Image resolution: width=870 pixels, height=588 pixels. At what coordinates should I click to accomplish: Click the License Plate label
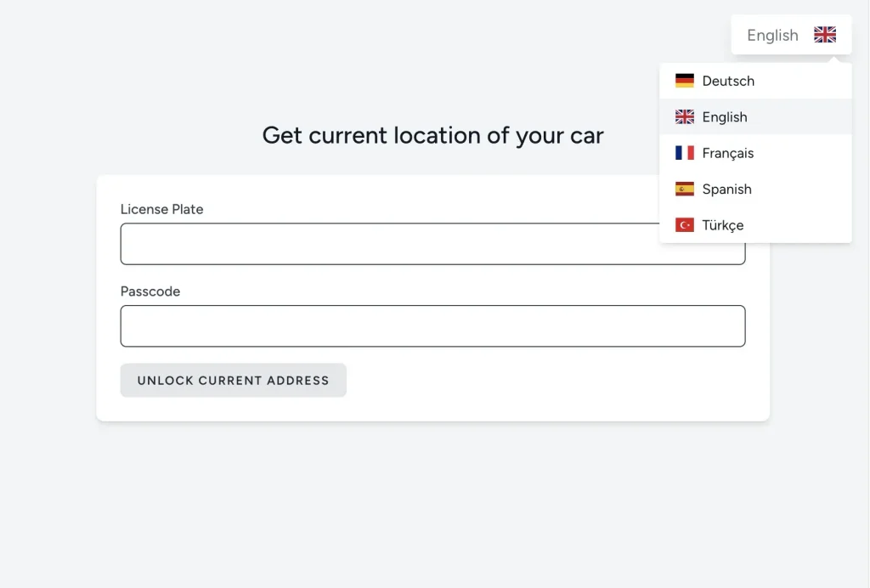[x=161, y=209]
